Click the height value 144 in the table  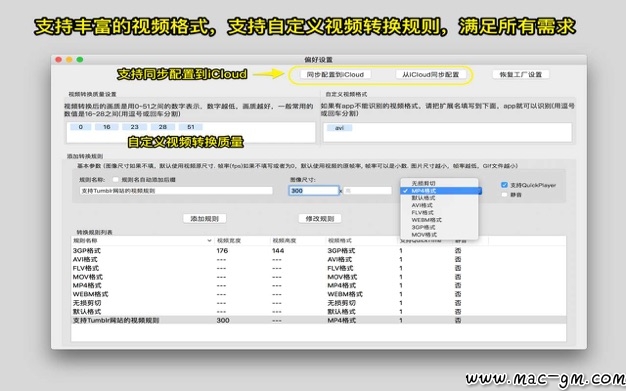pyautogui.click(x=278, y=251)
